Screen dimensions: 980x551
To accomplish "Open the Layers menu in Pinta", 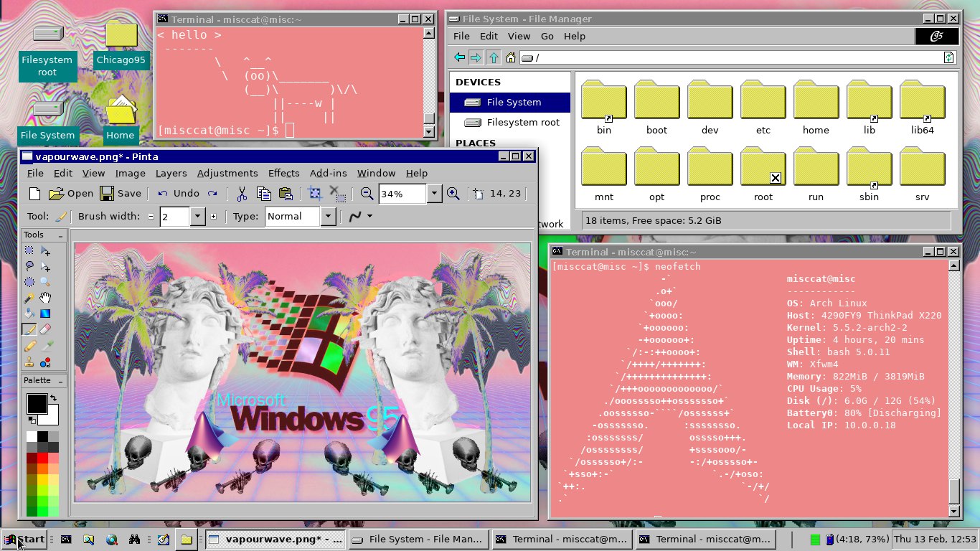I will click(x=171, y=173).
